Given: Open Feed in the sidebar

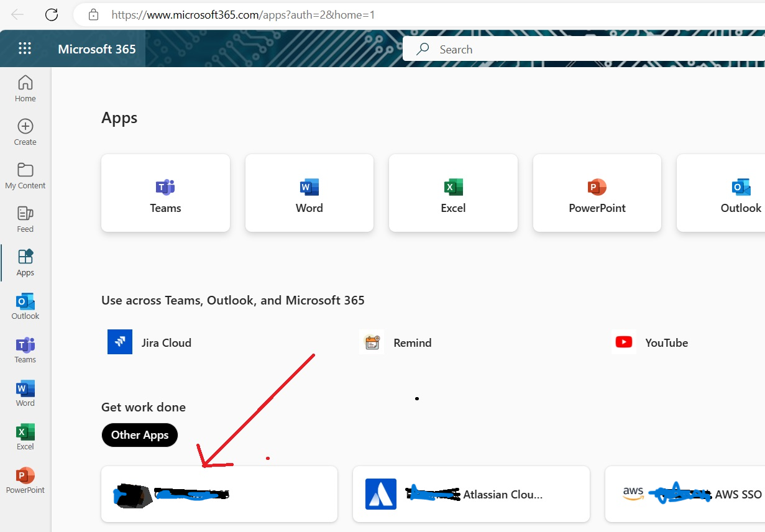Looking at the screenshot, I should (x=25, y=219).
